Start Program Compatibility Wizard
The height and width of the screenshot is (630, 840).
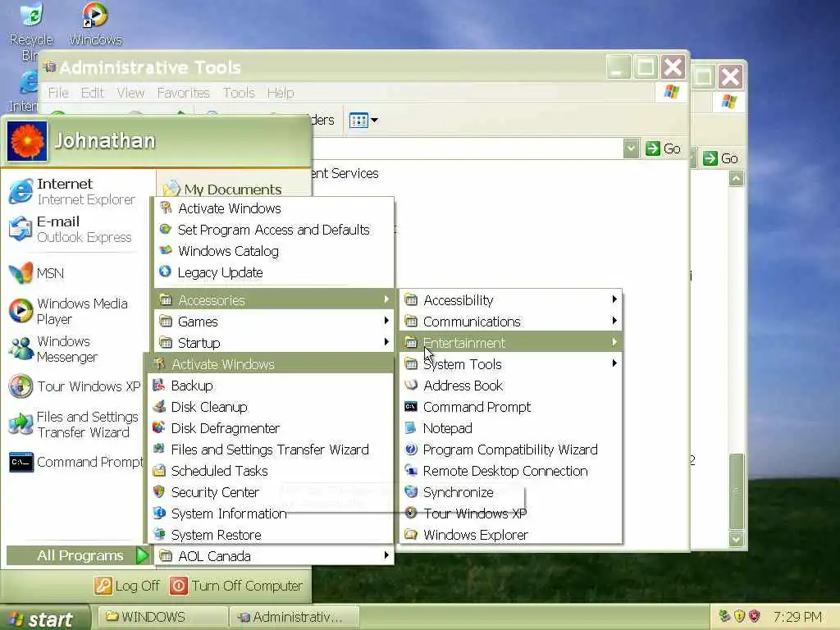click(x=511, y=450)
